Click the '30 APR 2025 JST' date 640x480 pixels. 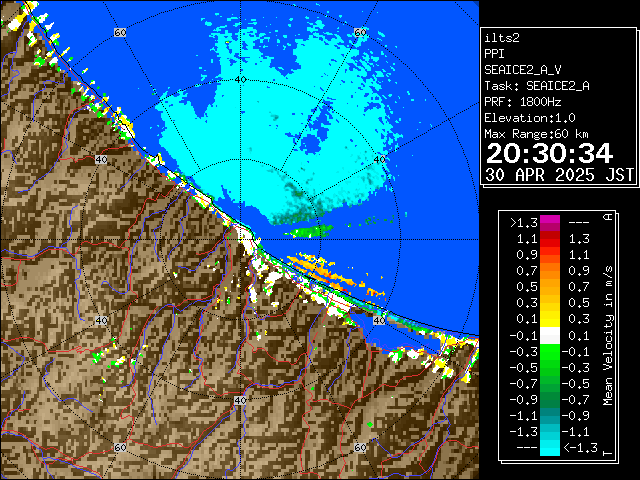pos(559,175)
